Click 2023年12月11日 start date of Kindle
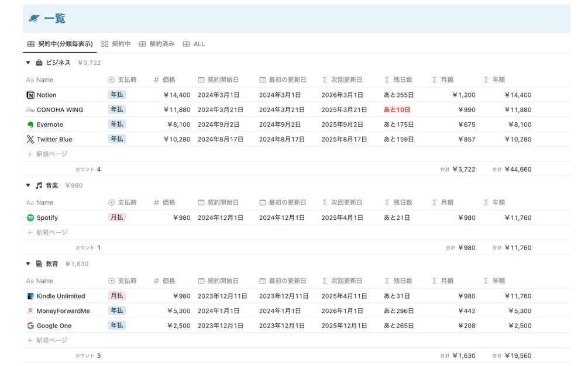588x366 pixels. tap(222, 296)
